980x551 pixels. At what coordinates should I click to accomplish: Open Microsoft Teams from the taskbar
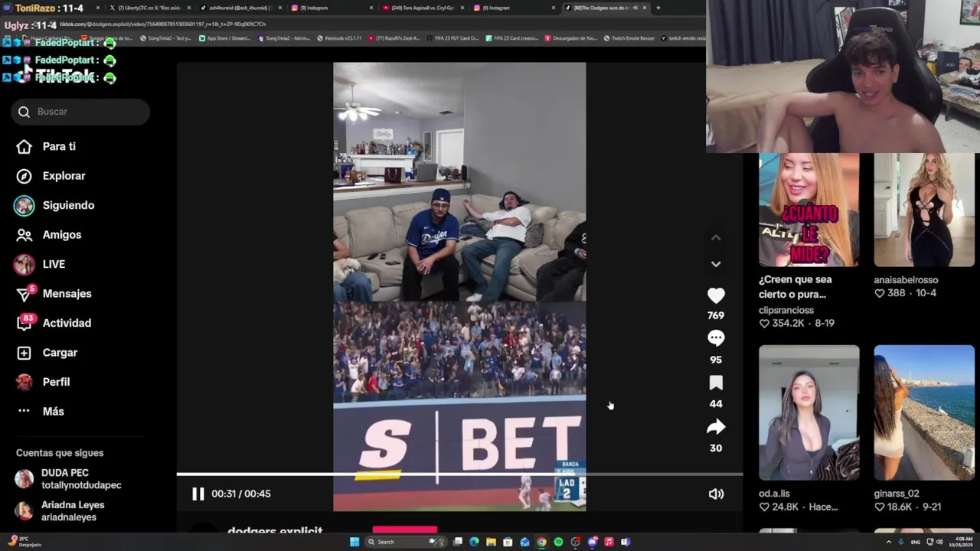(x=626, y=542)
